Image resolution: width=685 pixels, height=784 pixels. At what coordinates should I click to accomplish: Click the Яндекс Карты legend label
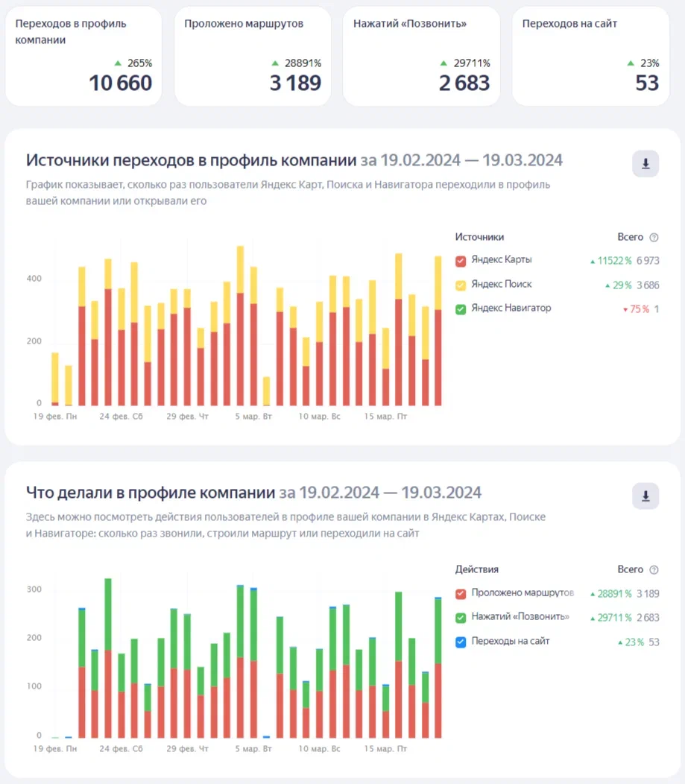(x=502, y=260)
